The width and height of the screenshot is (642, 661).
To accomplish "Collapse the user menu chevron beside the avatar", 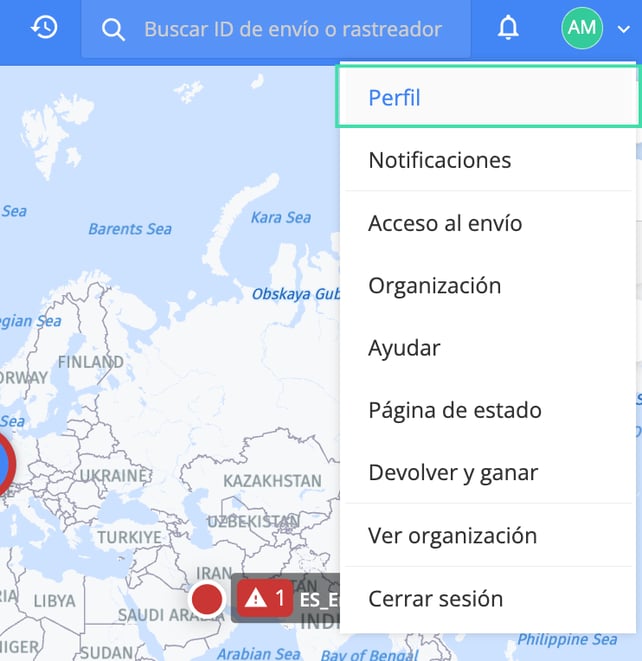I will point(623,30).
